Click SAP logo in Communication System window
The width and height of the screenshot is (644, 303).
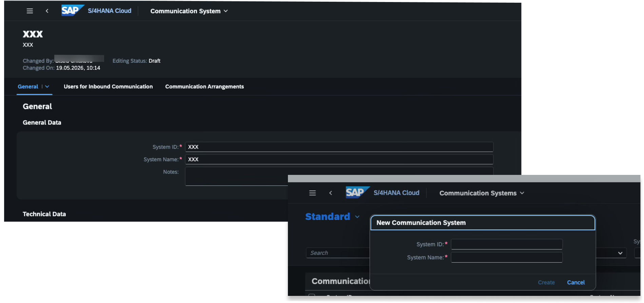[72, 11]
